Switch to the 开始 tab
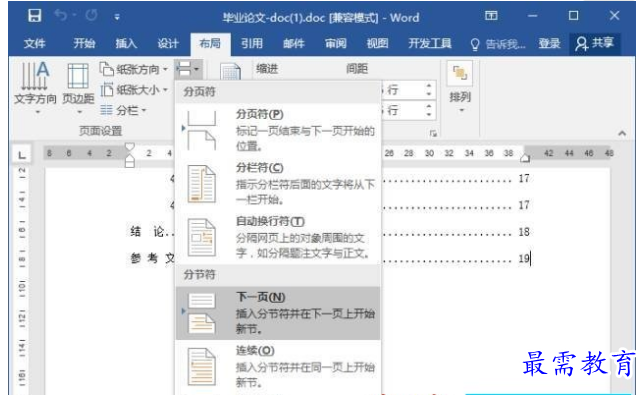This screenshot has width=644, height=395. coord(84,43)
